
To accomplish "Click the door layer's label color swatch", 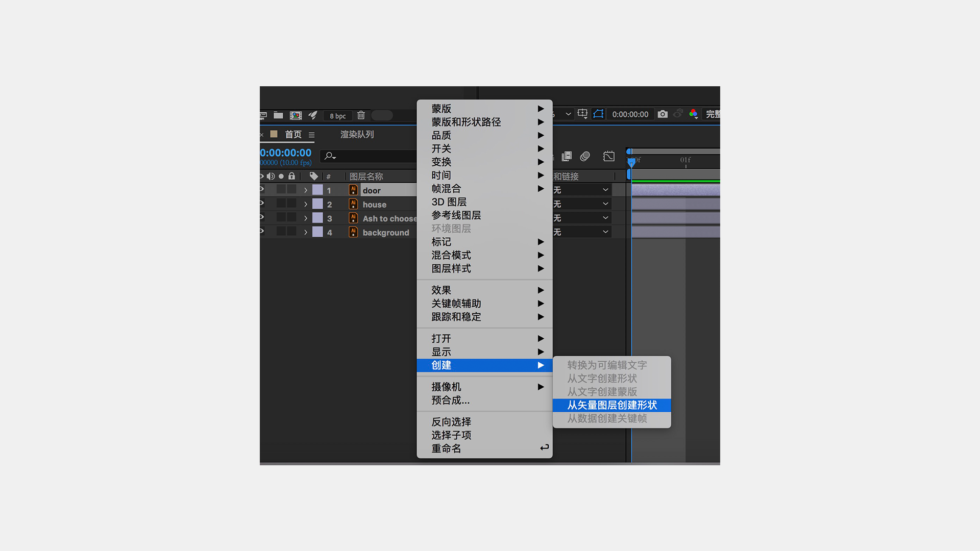I will pos(317,190).
